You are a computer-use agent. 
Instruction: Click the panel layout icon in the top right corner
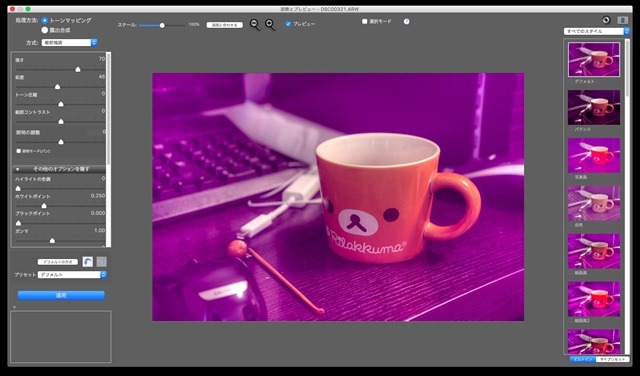coord(622,20)
